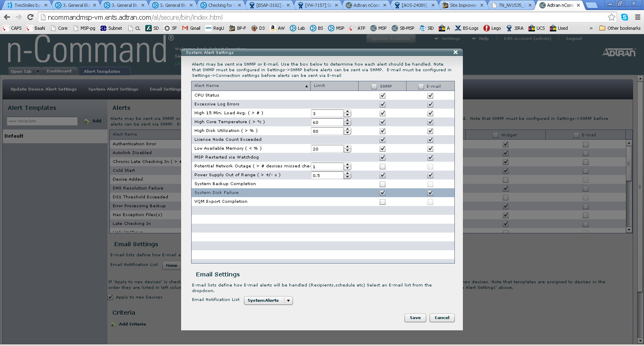The height and width of the screenshot is (346, 644).
Task: Select the Alert Templates tab
Action: pyautogui.click(x=104, y=71)
